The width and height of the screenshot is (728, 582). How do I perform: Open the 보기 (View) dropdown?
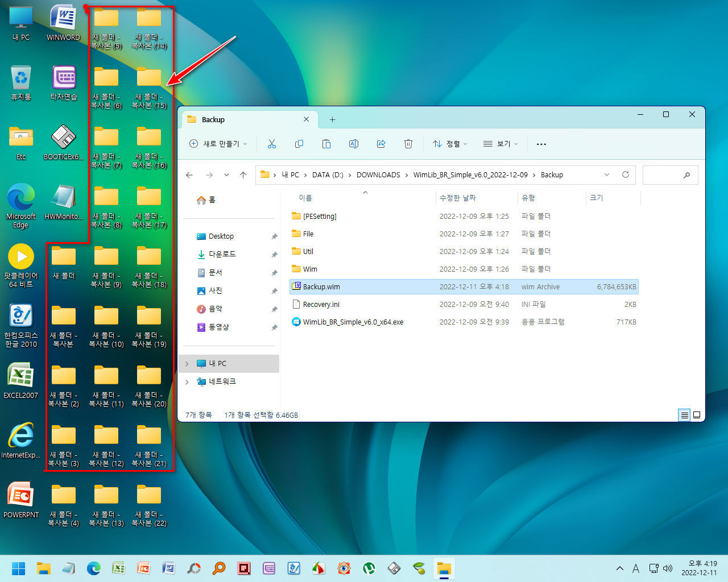500,144
